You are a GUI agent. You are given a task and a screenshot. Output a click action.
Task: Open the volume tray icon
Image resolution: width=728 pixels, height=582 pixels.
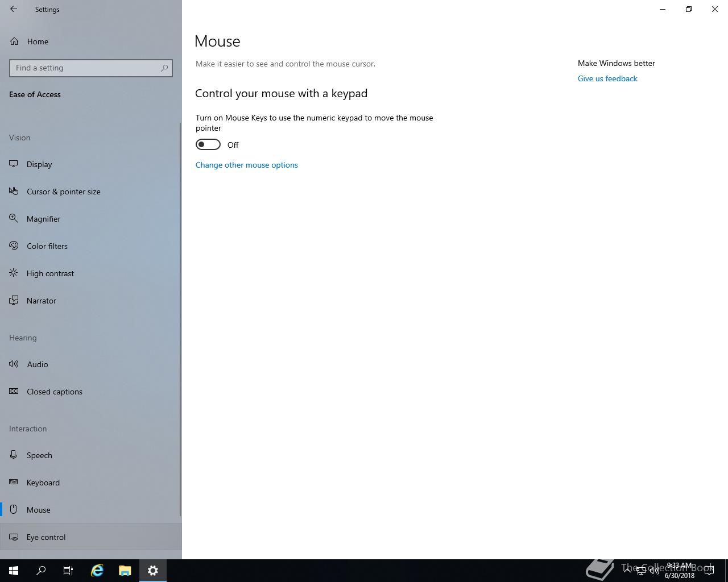pyautogui.click(x=655, y=571)
